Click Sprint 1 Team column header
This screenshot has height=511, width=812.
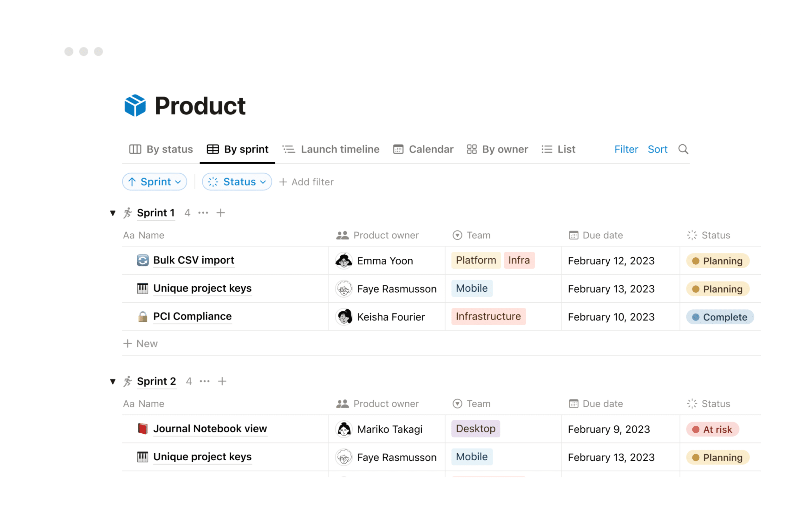coord(471,235)
